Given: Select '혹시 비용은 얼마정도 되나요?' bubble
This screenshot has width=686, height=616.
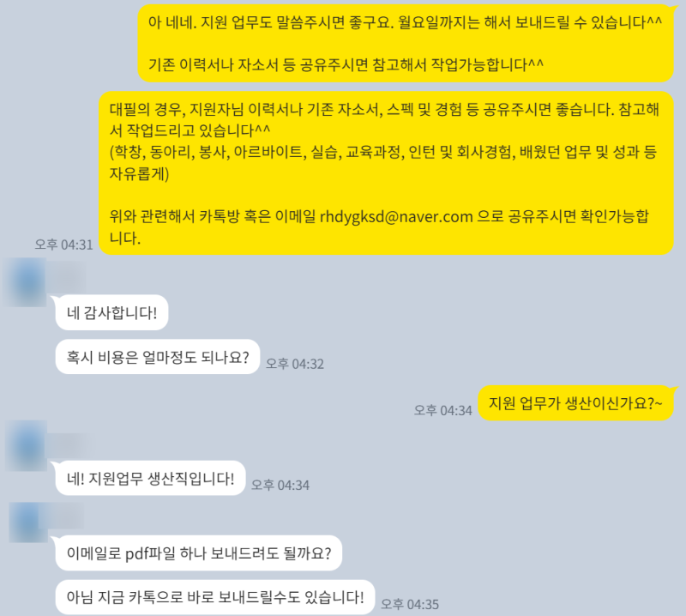Looking at the screenshot, I should click(158, 357).
